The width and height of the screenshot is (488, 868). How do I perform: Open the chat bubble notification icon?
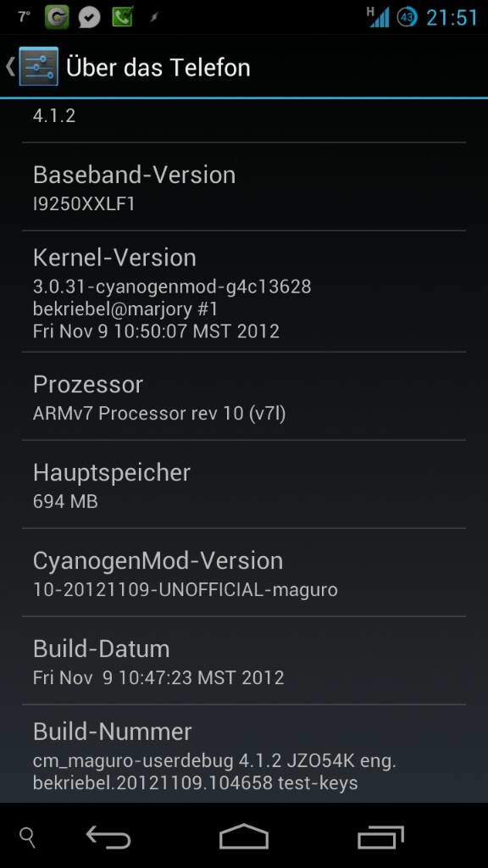pos(89,17)
